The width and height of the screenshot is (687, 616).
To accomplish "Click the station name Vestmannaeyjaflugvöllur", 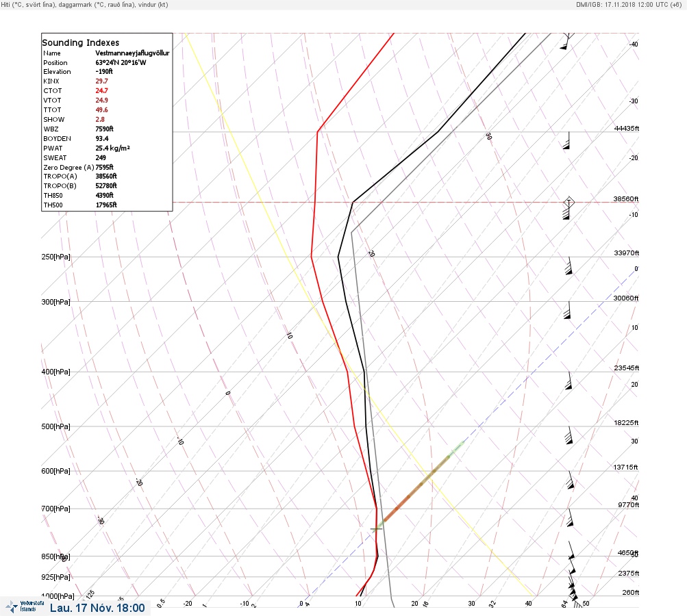I will pyautogui.click(x=132, y=53).
